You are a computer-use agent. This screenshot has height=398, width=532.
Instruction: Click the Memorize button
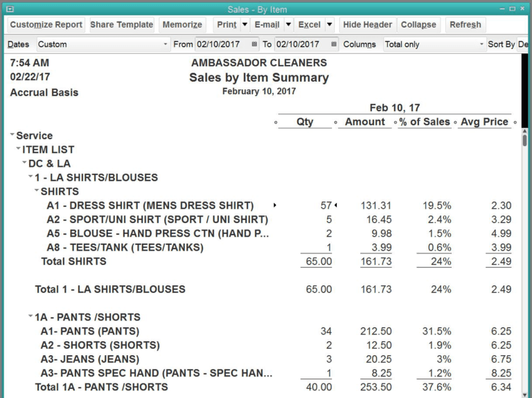pos(182,25)
